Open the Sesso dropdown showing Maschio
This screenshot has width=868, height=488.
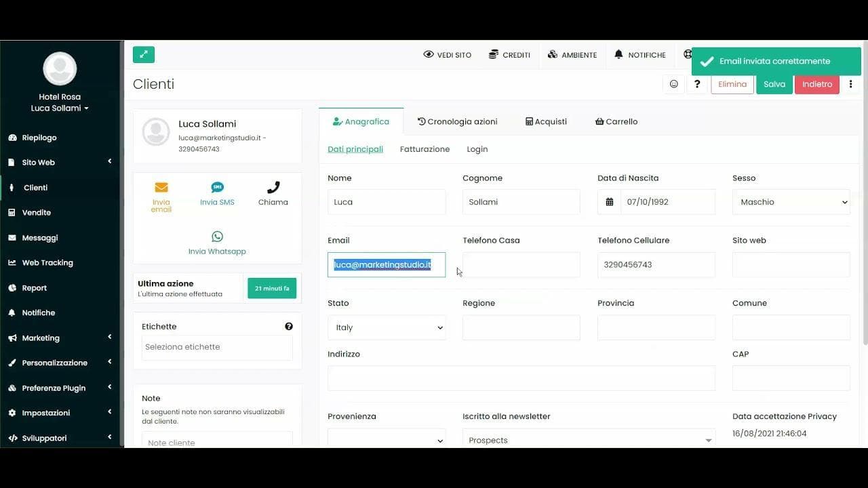click(791, 201)
